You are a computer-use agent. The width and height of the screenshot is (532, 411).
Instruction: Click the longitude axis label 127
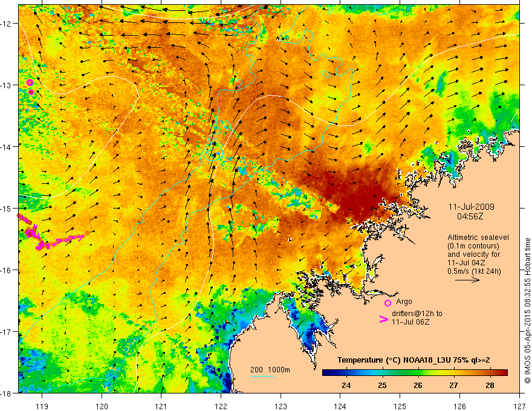pos(519,406)
